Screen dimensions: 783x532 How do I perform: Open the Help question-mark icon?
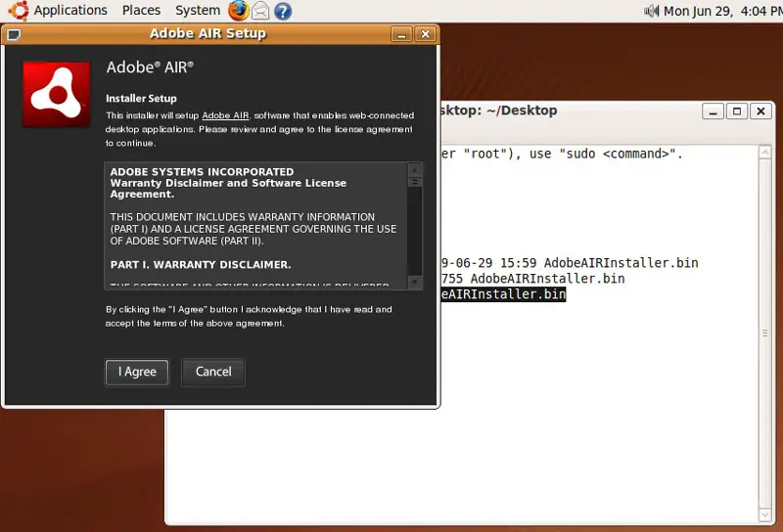point(283,11)
